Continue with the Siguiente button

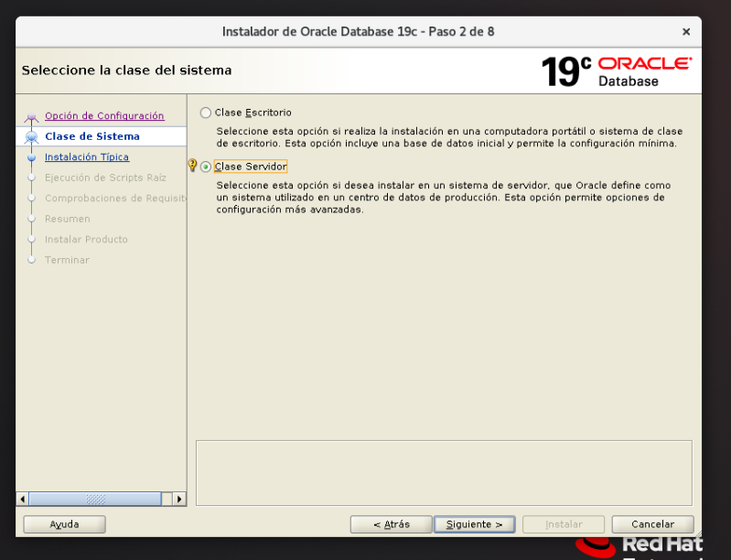[x=475, y=524]
